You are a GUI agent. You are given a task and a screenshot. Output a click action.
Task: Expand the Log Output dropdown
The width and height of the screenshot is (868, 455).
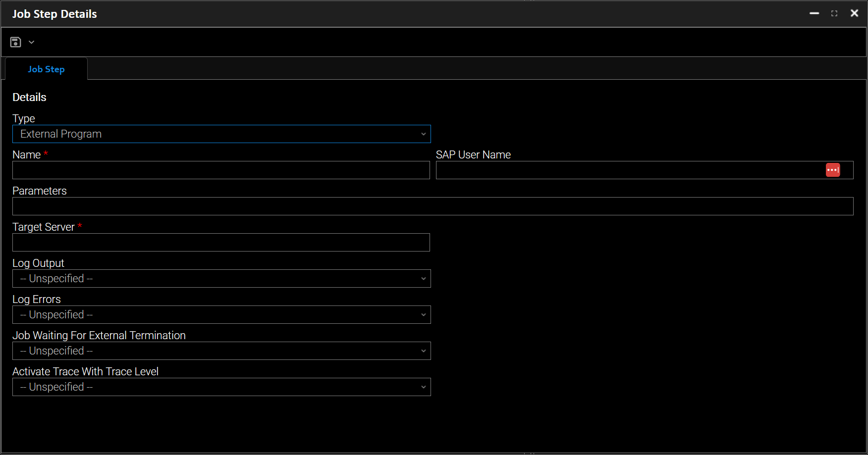(221, 279)
